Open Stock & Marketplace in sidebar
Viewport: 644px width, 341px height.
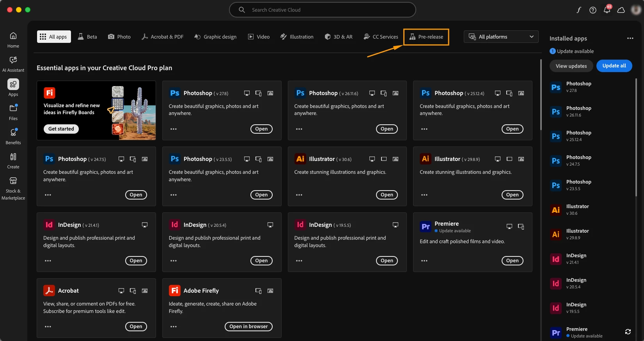pyautogui.click(x=13, y=189)
